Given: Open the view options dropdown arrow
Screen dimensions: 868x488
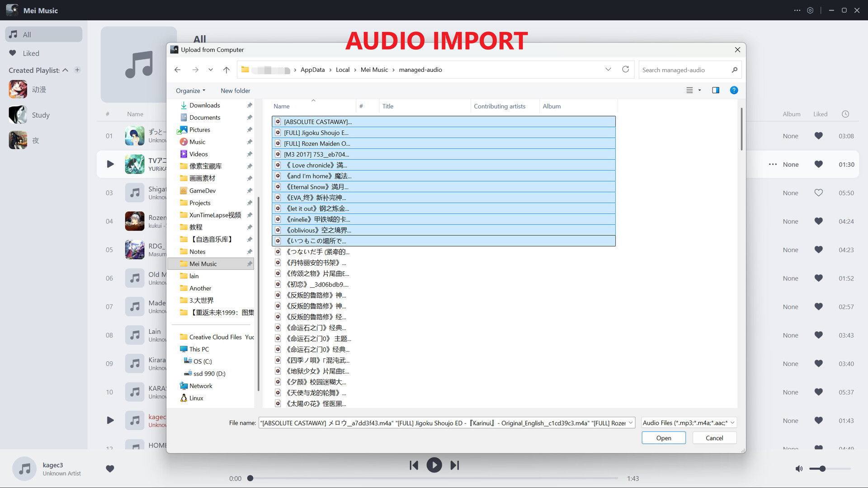Looking at the screenshot, I should (700, 90).
